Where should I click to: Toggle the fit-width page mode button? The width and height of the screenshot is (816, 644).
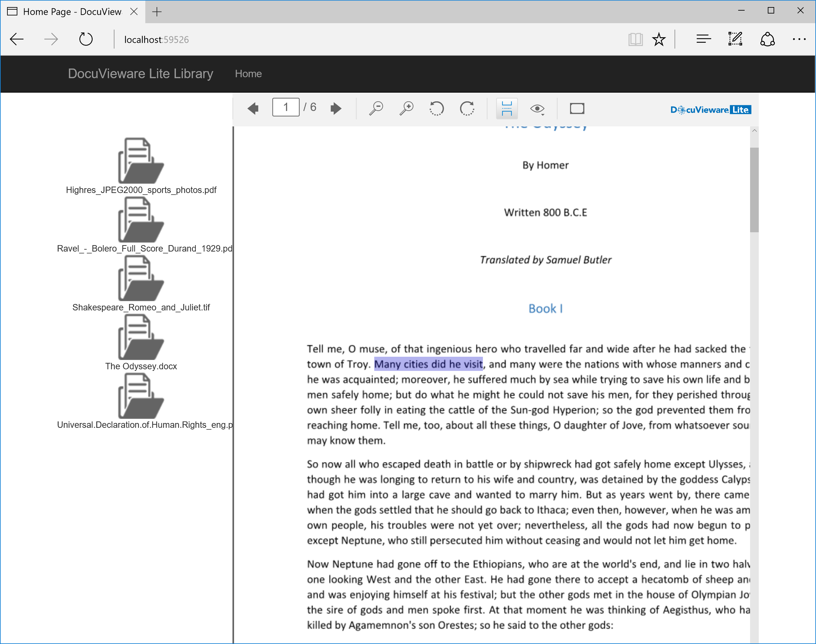pyautogui.click(x=507, y=109)
